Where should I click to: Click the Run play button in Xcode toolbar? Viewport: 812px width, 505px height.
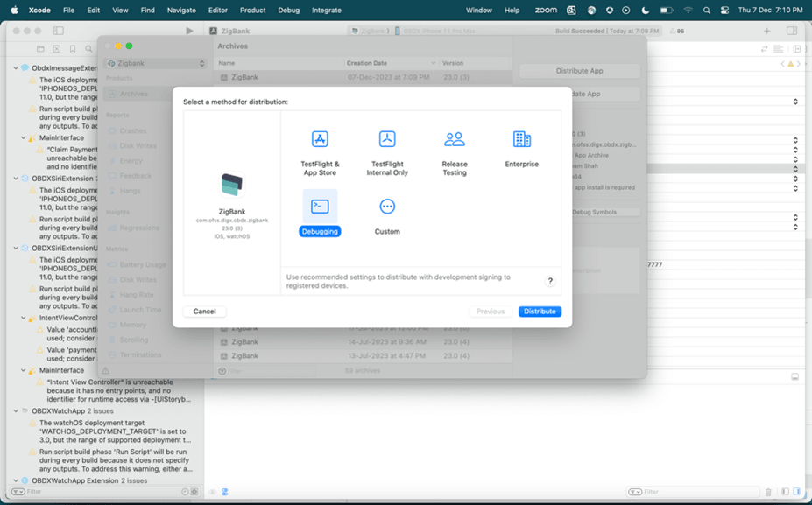pyautogui.click(x=189, y=31)
